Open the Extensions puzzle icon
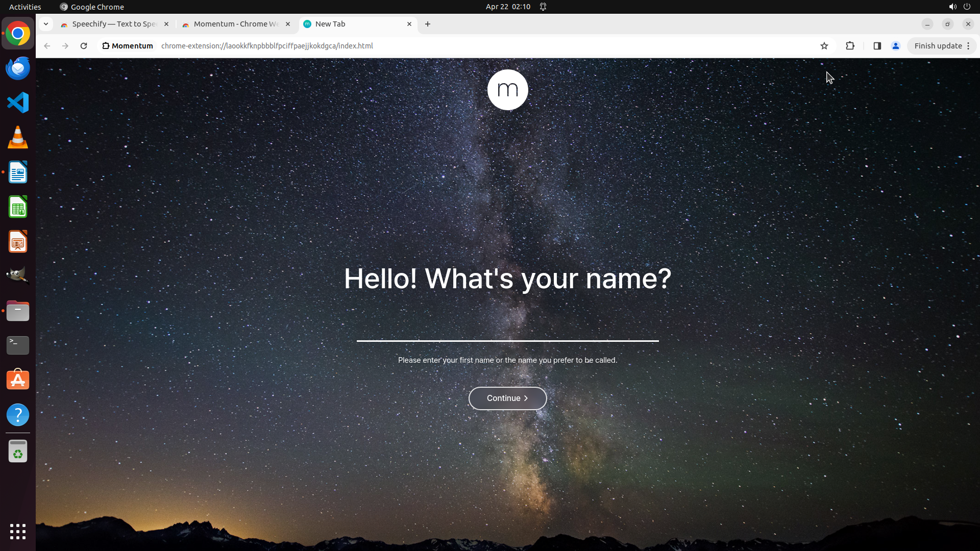The image size is (980, 551). (x=850, y=46)
